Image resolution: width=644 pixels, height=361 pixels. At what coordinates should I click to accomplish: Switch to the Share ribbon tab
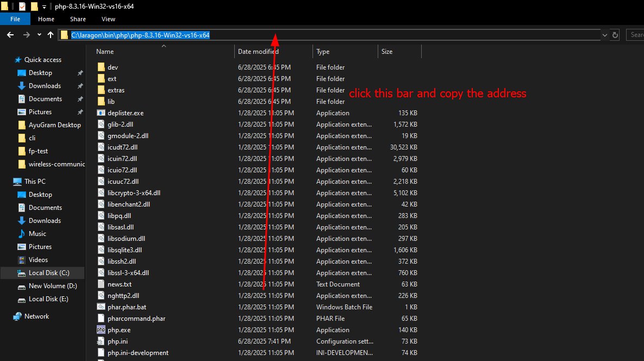pyautogui.click(x=78, y=19)
